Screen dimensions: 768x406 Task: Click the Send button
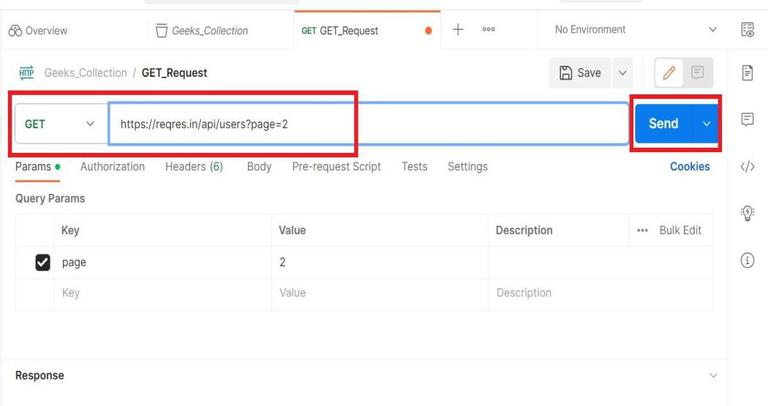click(x=664, y=123)
